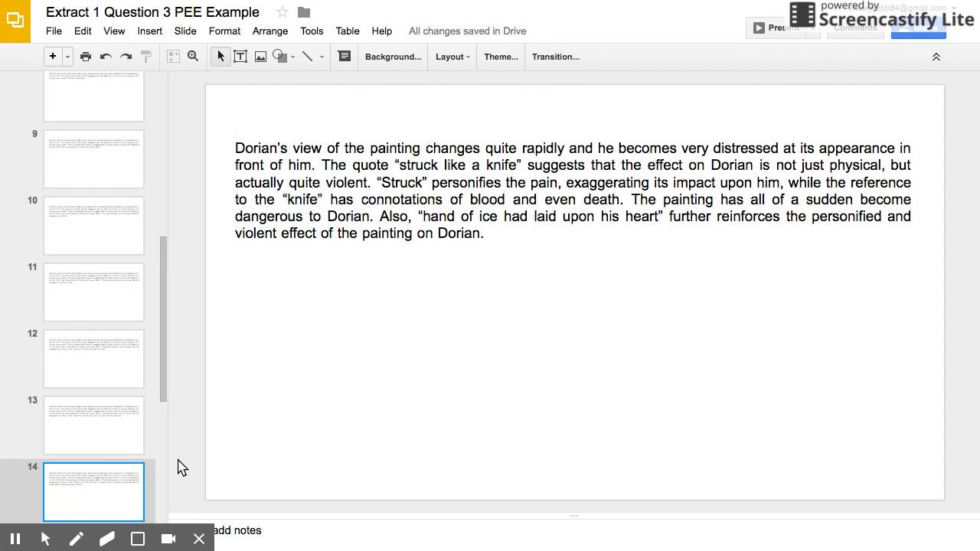980x551 pixels.
Task: Open the Background... options
Action: (393, 57)
